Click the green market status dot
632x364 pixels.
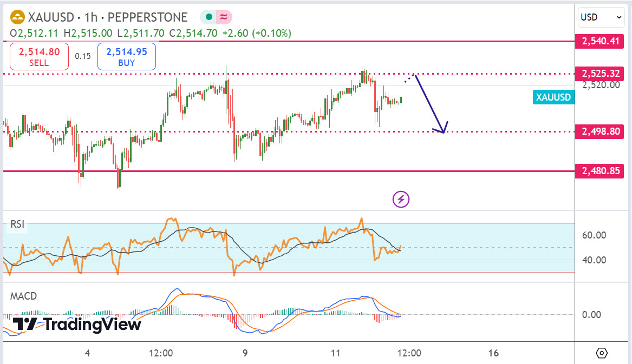coord(209,17)
